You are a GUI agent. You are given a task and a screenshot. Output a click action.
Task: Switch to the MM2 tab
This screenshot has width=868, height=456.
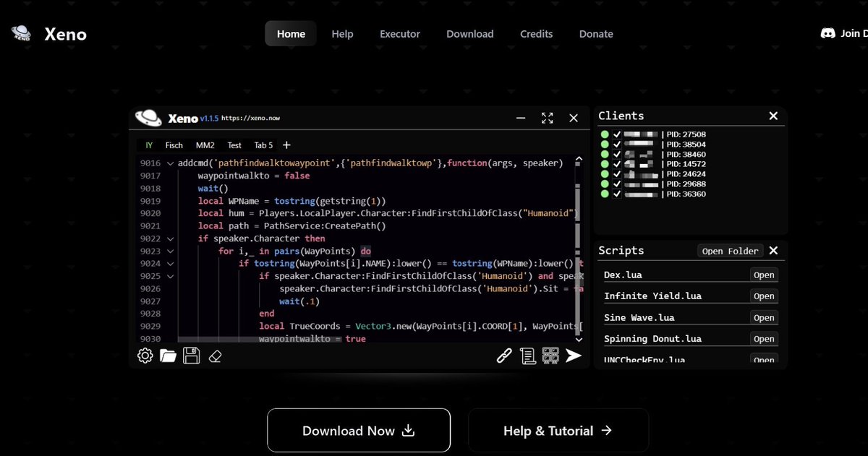[205, 145]
